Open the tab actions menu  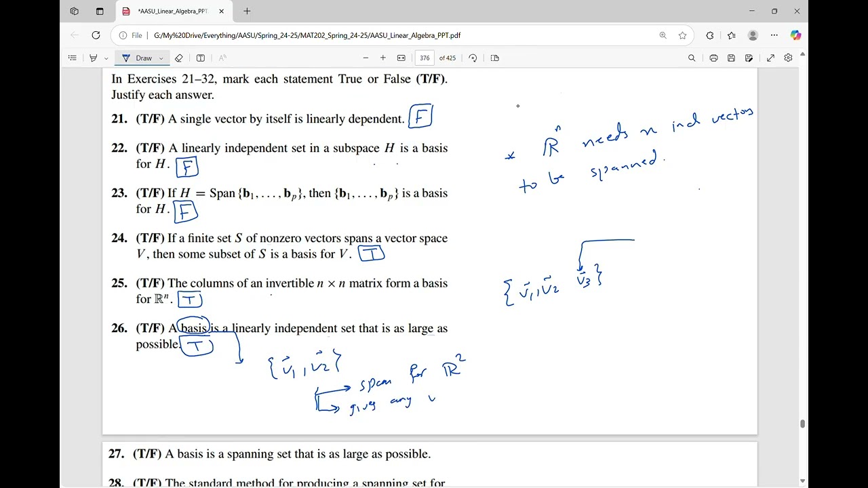point(100,12)
